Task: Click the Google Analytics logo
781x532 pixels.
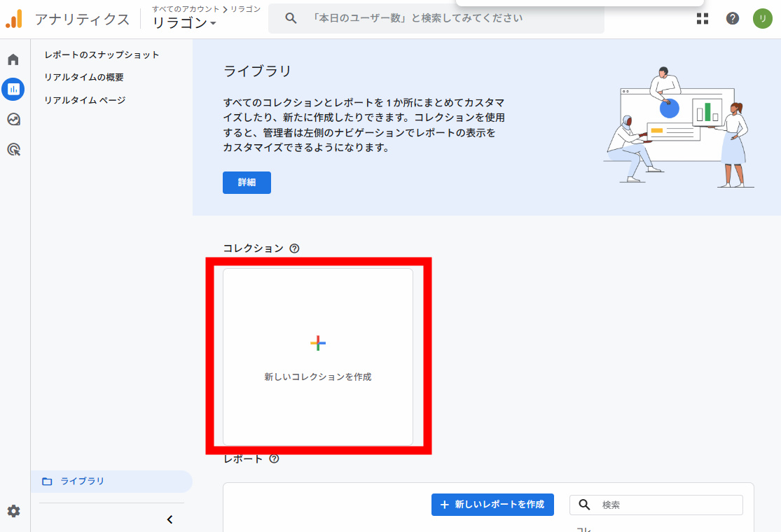Action: tap(14, 19)
